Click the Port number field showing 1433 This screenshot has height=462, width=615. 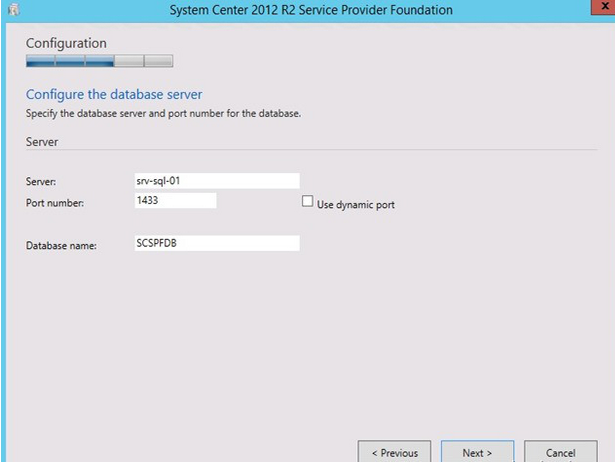(x=175, y=200)
